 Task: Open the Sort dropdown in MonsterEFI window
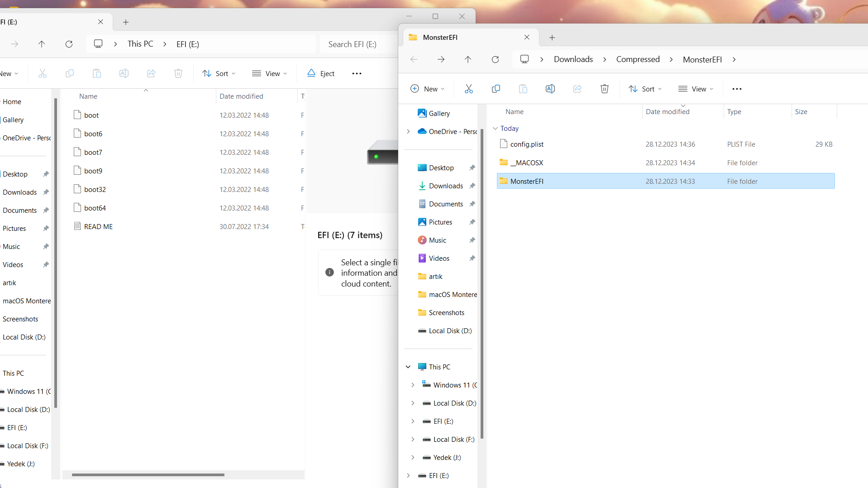645,89
